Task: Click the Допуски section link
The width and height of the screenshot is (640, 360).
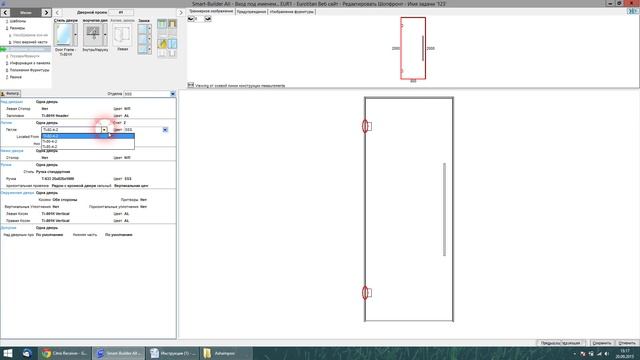Action: click(x=9, y=228)
